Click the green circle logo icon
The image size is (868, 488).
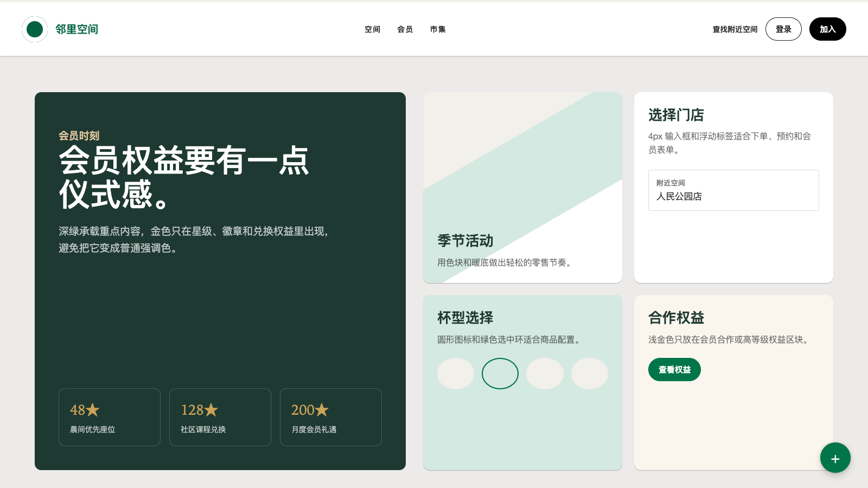pos(35,29)
